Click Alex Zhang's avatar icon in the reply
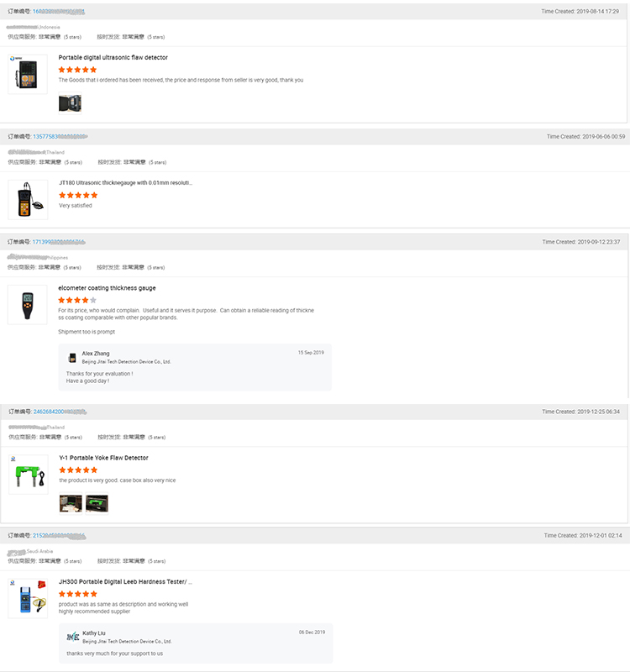The image size is (630, 672). 71,356
